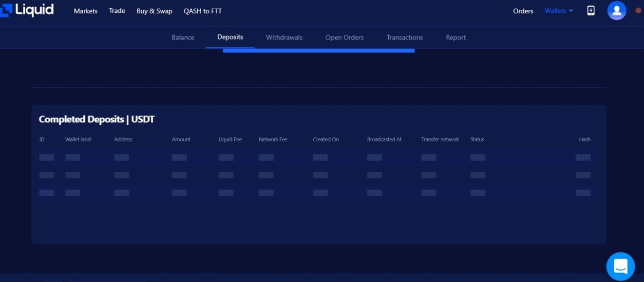
Task: Open the Report tab
Action: tap(455, 37)
